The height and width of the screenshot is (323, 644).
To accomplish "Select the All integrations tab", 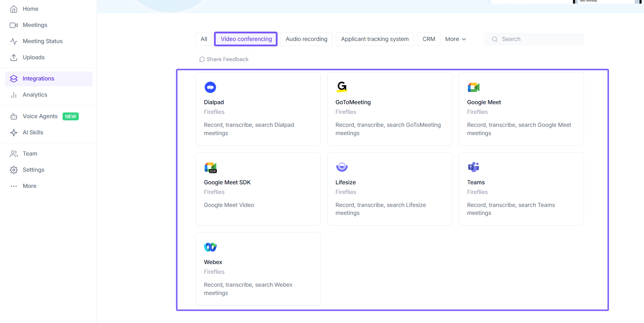I will (x=204, y=39).
